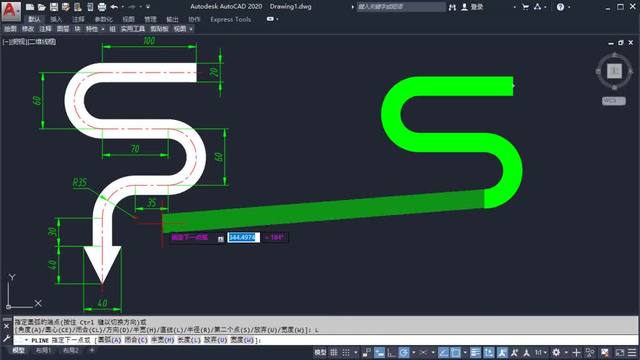Click the 圆弧(A) option in command line
Image resolution: width=640 pixels, height=360 pixels.
pos(109,340)
